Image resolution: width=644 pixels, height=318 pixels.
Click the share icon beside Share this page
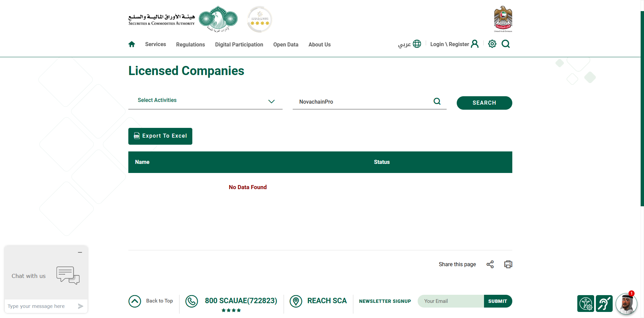490,264
